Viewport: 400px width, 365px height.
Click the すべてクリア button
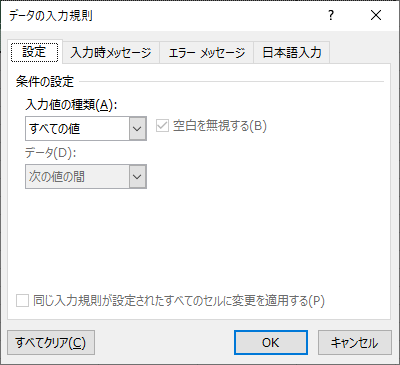pyautogui.click(x=51, y=343)
